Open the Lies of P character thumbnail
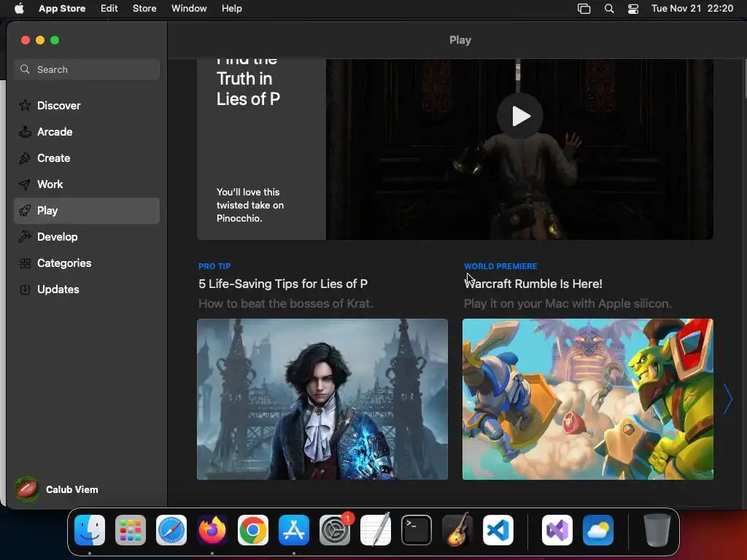Screen dimensions: 747x560 [322, 399]
